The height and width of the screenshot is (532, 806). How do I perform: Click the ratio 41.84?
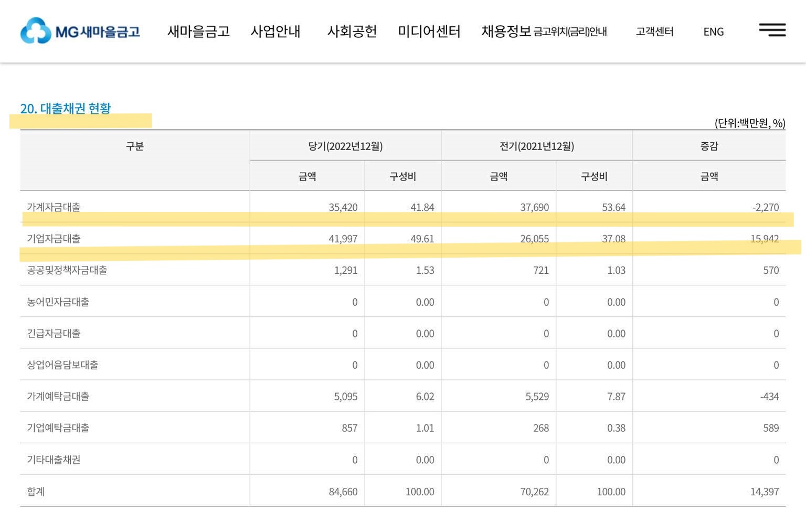pyautogui.click(x=422, y=208)
